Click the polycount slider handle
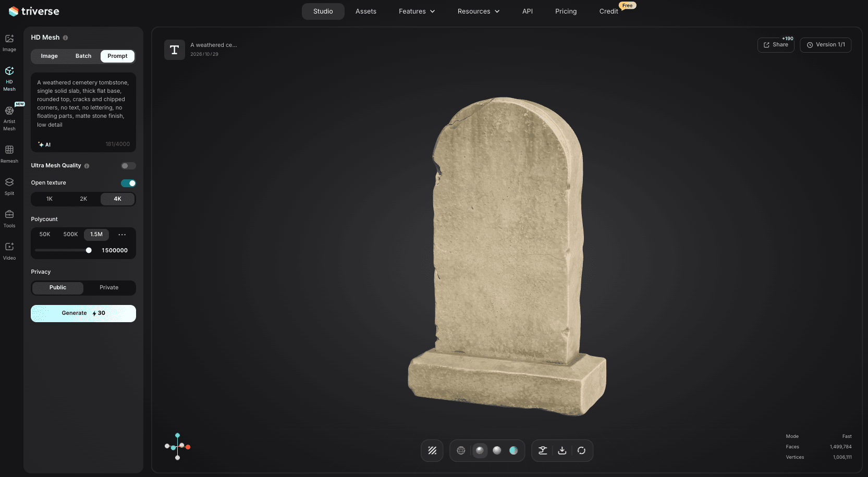 pyautogui.click(x=89, y=250)
